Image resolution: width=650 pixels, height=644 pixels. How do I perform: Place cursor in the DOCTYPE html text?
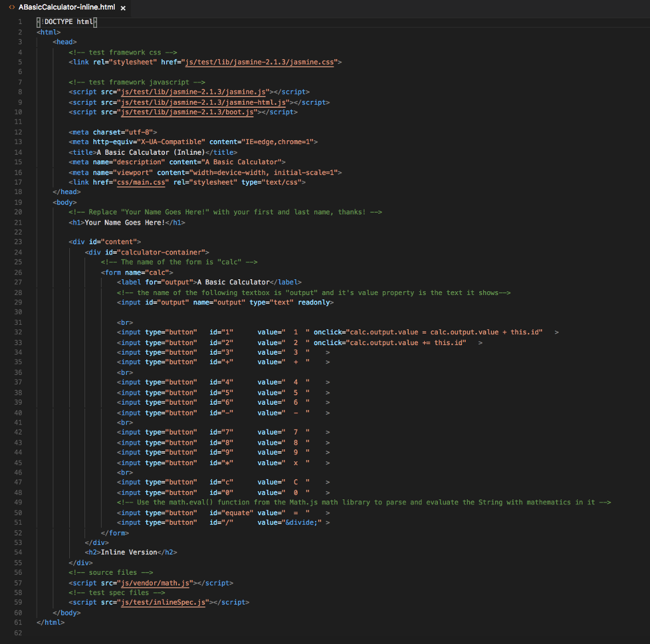click(x=69, y=22)
